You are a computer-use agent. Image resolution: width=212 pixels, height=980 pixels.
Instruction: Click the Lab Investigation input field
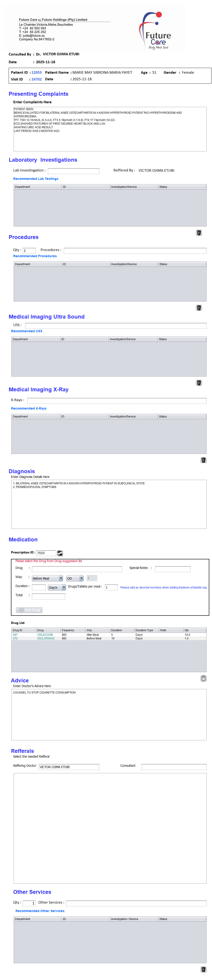tap(74, 171)
